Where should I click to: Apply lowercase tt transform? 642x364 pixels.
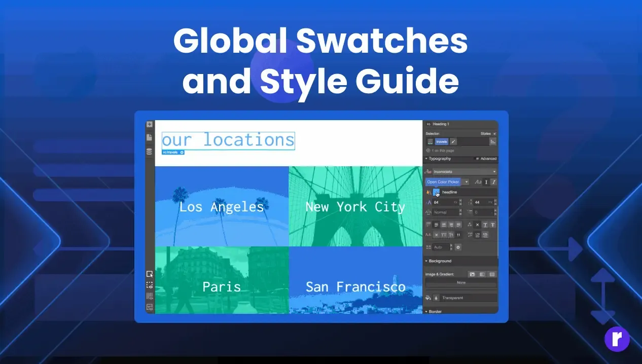click(x=458, y=235)
